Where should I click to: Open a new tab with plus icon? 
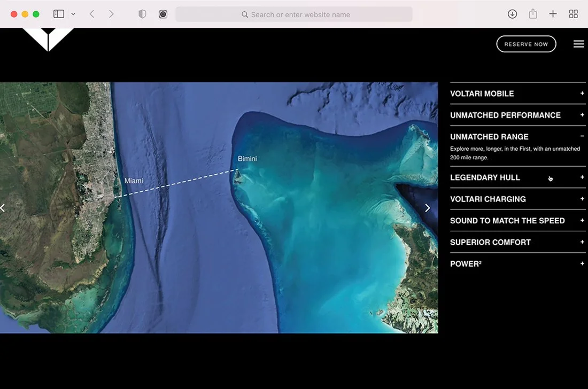tap(553, 14)
